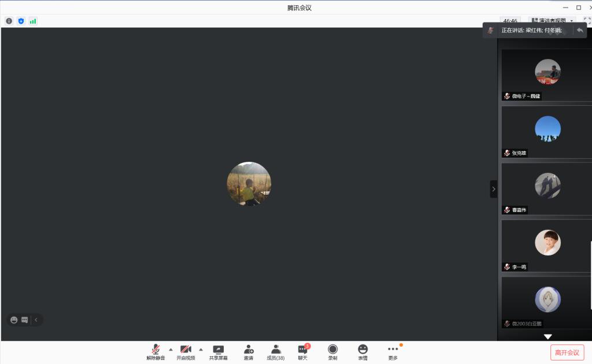Collapse the participant sidebar with chevron

coord(493,189)
